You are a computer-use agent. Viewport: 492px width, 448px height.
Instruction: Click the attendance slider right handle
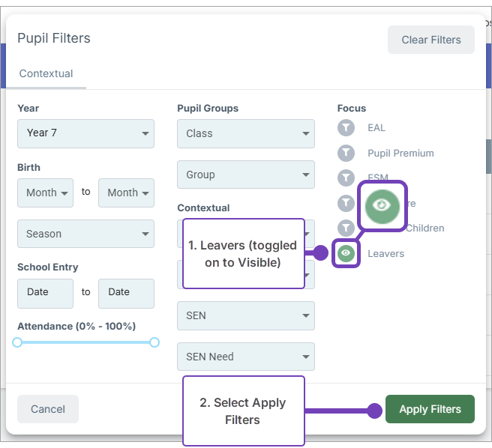coord(154,342)
